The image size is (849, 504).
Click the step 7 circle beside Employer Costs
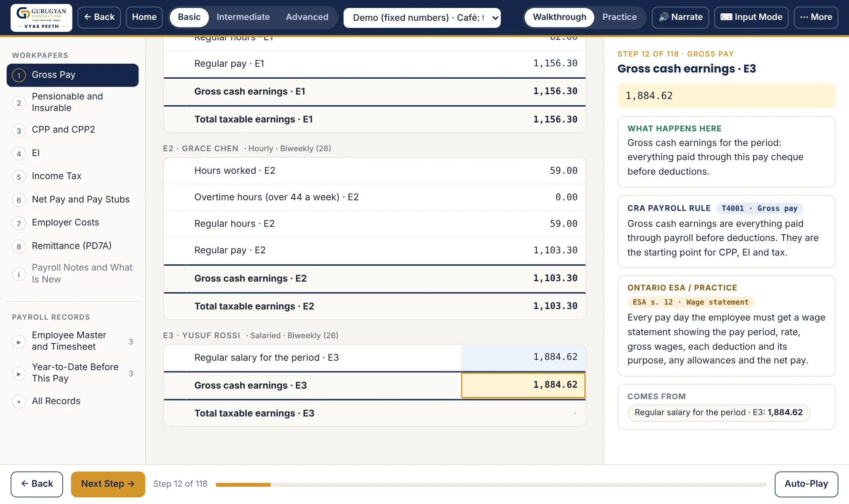point(19,223)
